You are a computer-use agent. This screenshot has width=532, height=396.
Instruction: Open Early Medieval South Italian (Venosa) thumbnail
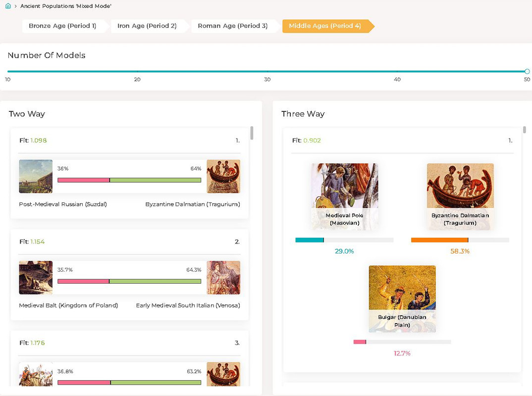coord(223,277)
